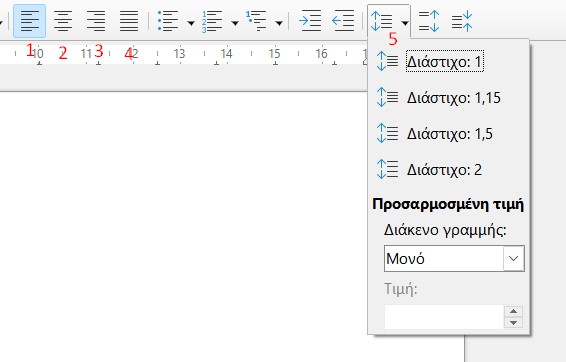Screen dimensions: 566x362
Task: Click the center horizontally alignment icon
Action: tap(63, 21)
